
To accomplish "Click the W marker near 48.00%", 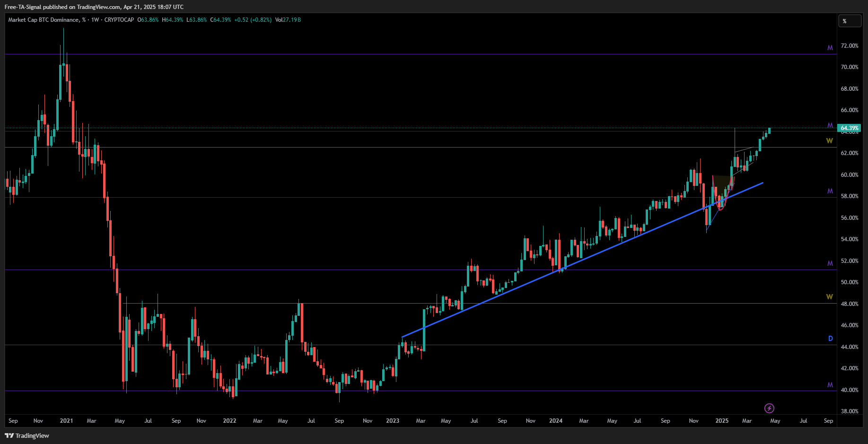I will [x=829, y=297].
